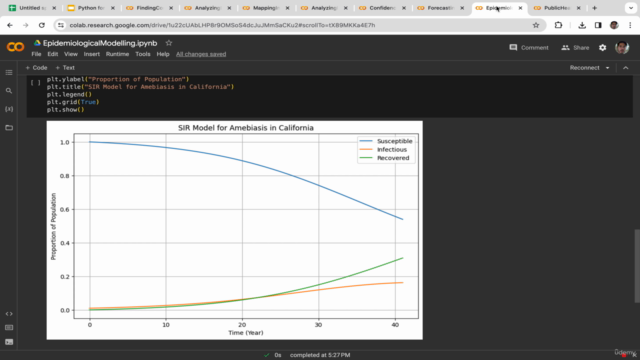Open the Runtime menu
This screenshot has height=360, width=640.
coord(117,54)
